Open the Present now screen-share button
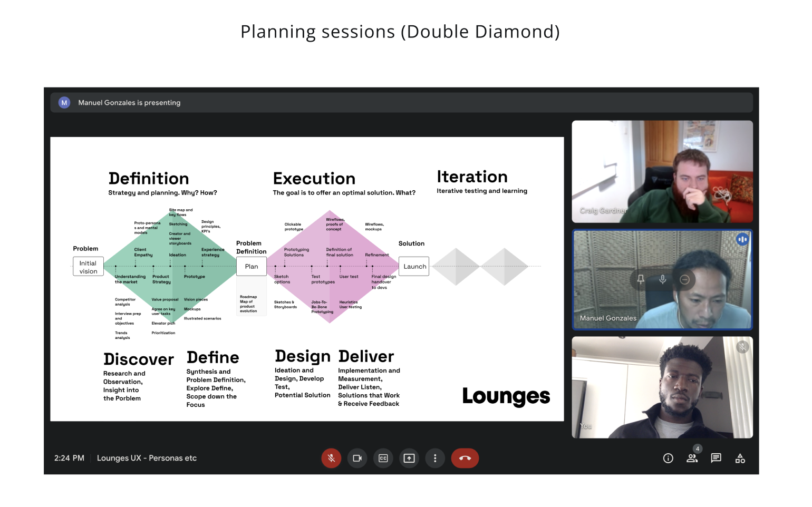Image resolution: width=812 pixels, height=507 pixels. (409, 458)
